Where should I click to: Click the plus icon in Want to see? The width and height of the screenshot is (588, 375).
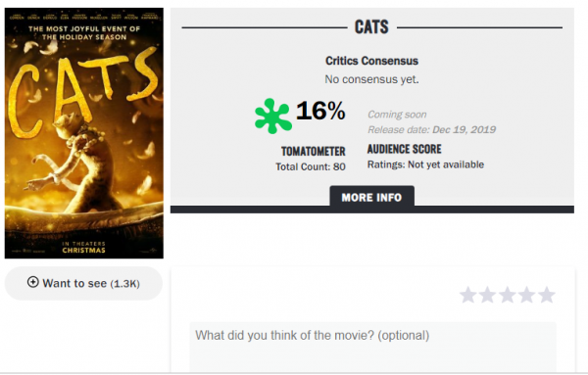pos(33,282)
